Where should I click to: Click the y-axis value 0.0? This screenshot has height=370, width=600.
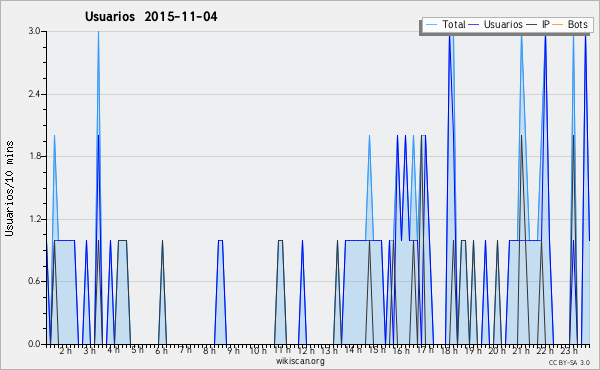[x=34, y=344]
